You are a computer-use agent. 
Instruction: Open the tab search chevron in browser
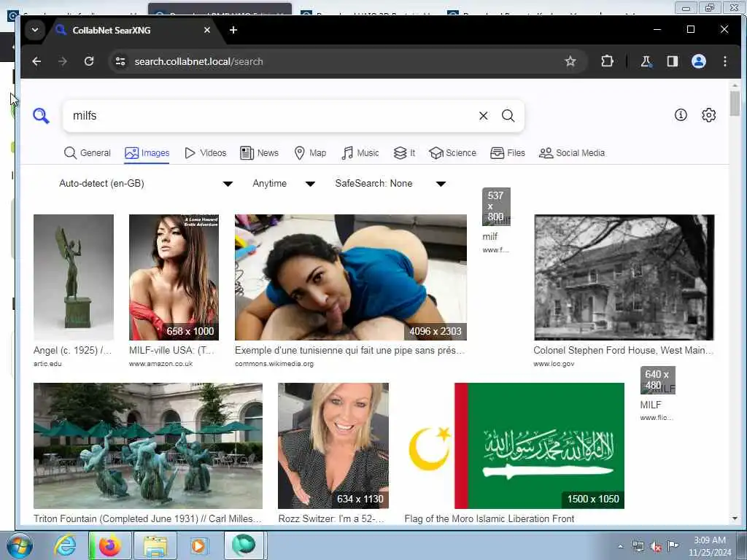pyautogui.click(x=35, y=30)
